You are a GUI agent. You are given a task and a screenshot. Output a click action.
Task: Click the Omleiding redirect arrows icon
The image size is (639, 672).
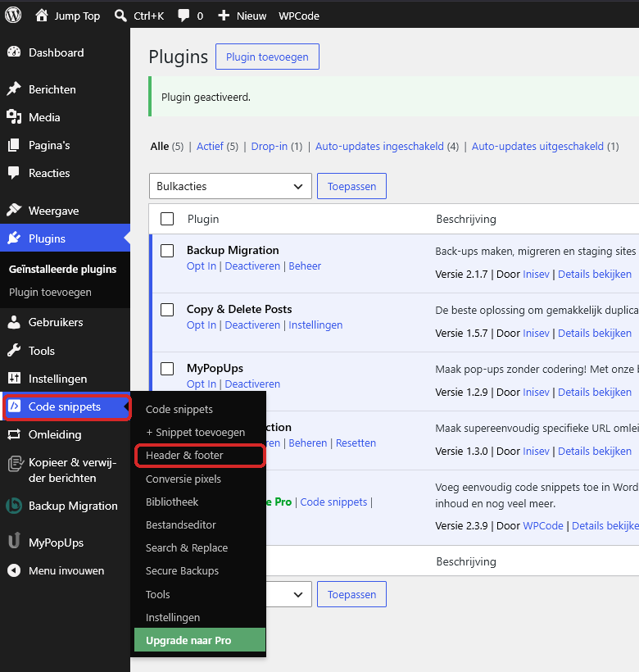pyautogui.click(x=14, y=434)
